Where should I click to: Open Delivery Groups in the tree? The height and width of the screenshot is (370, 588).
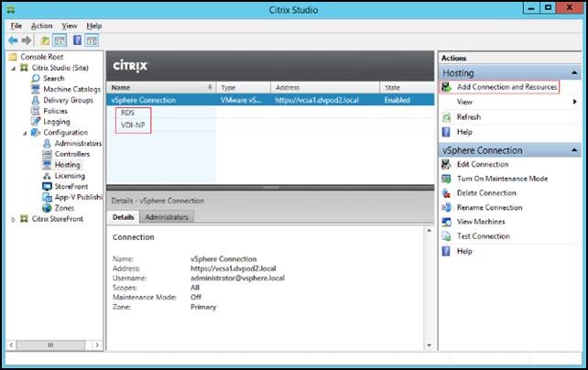[x=69, y=100]
